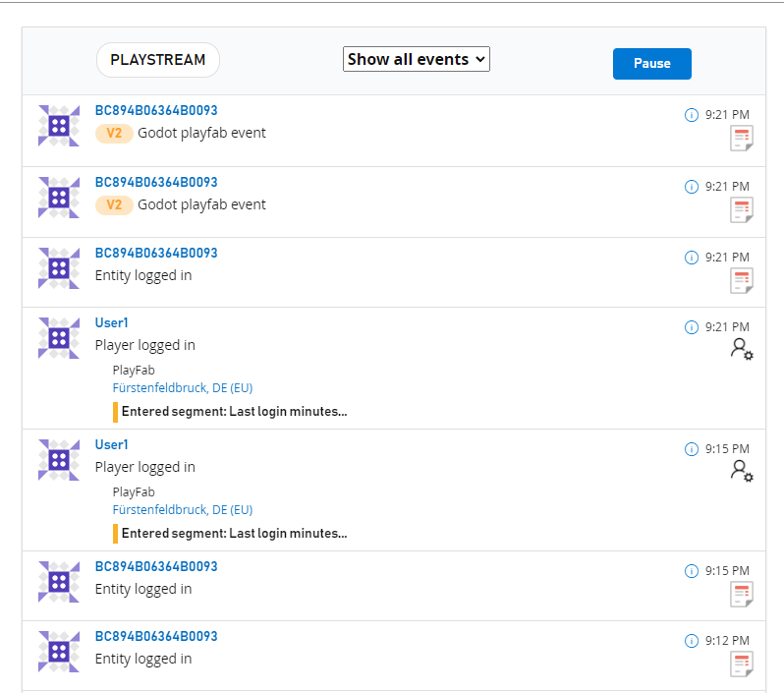The height and width of the screenshot is (693, 784).
Task: Open User1 link for 9:15 PM login
Action: (x=111, y=445)
